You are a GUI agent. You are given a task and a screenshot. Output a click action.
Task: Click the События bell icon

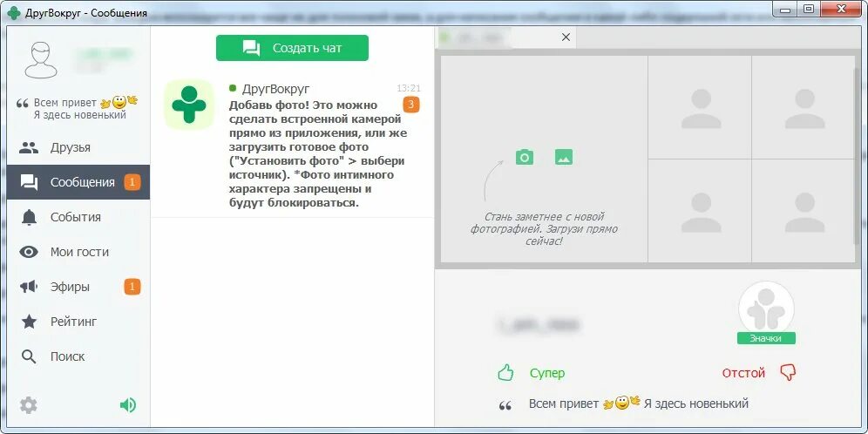coord(29,218)
